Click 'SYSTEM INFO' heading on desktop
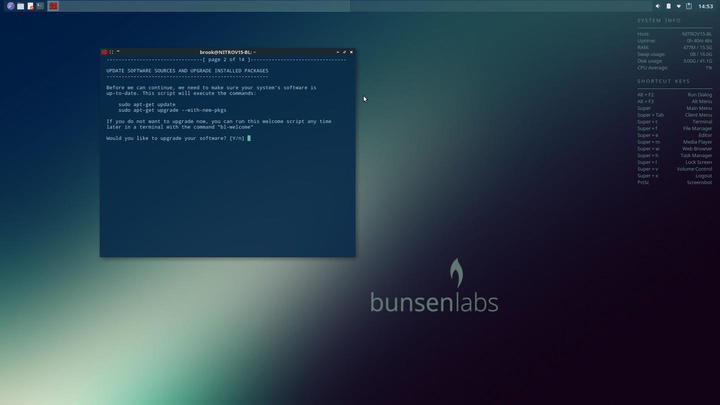 tap(659, 21)
